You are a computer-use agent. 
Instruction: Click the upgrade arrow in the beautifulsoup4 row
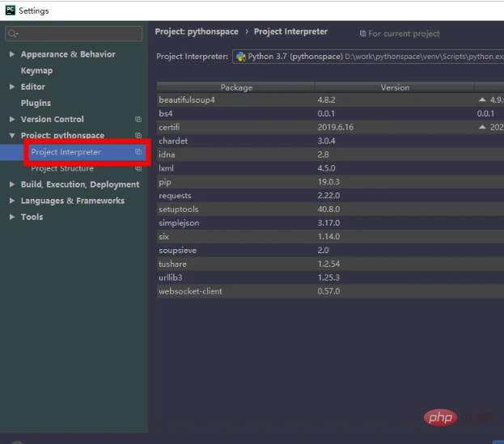(x=482, y=100)
